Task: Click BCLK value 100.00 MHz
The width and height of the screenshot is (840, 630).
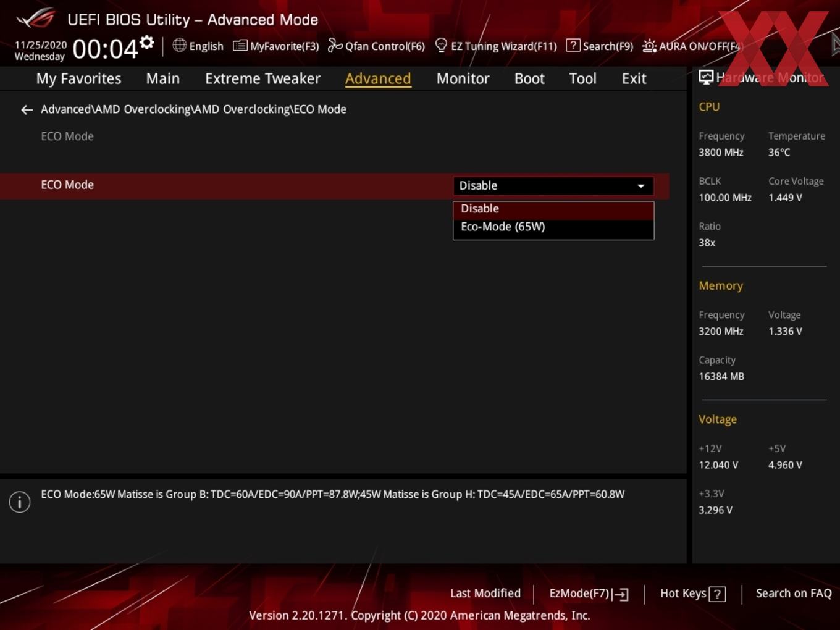Action: pyautogui.click(x=725, y=198)
